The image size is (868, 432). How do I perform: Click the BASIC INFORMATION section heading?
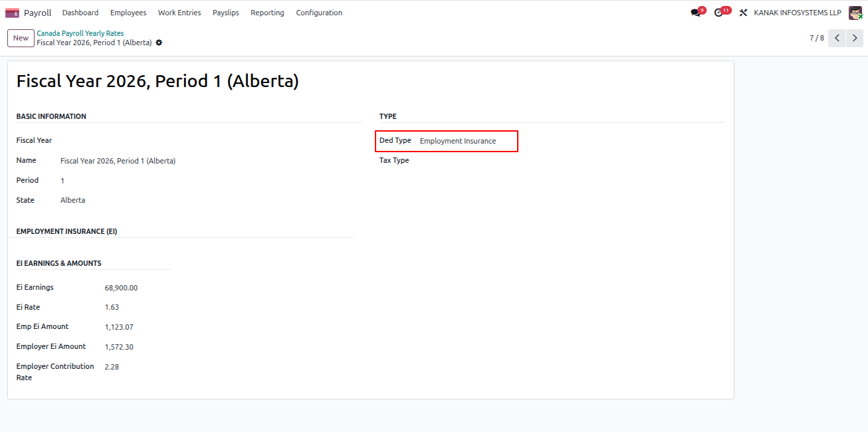point(51,116)
